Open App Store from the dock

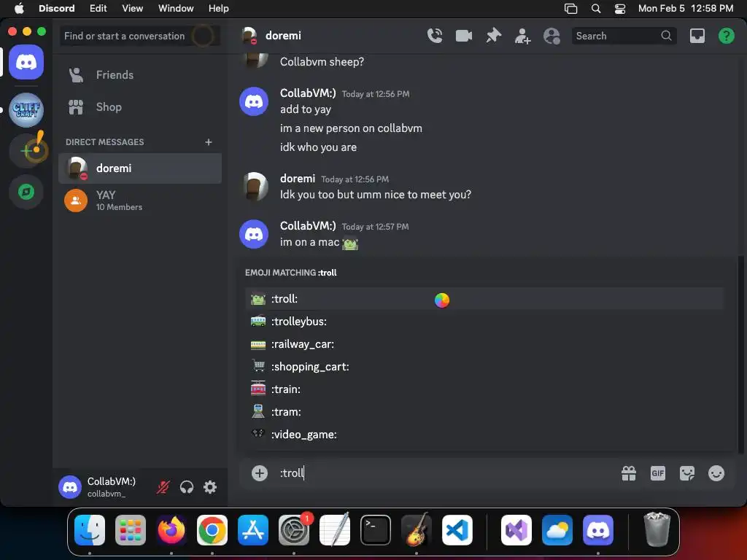click(253, 530)
